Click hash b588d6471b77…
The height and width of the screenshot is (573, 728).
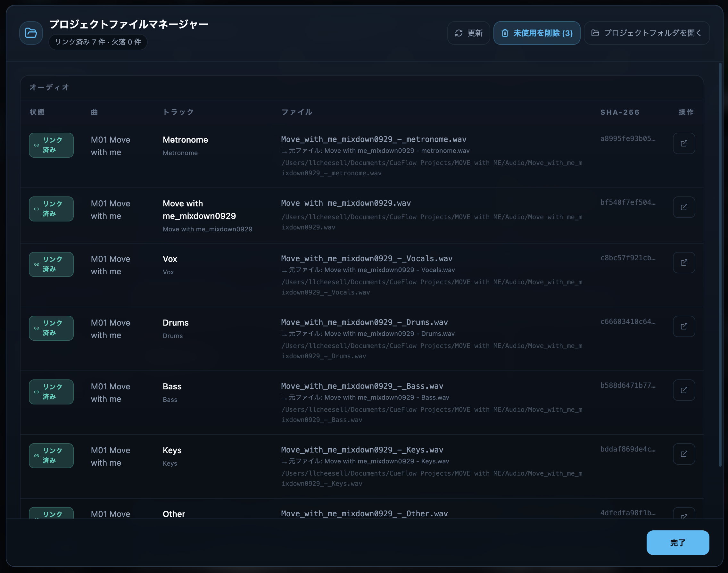tap(628, 385)
